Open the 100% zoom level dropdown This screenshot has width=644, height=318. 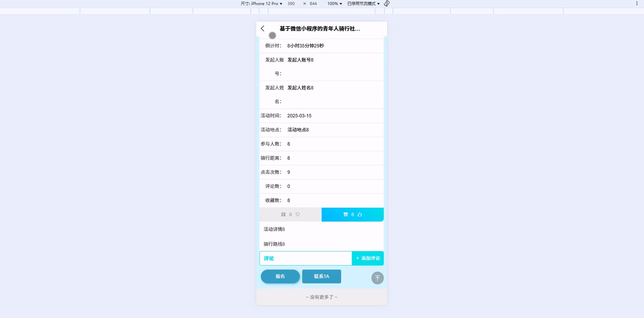pyautogui.click(x=335, y=4)
